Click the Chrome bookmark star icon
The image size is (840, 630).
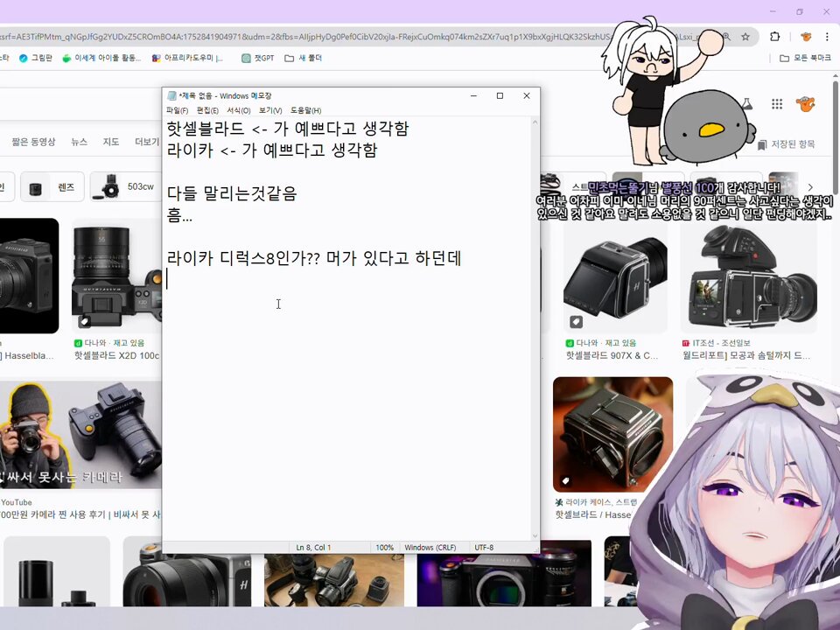(x=745, y=37)
